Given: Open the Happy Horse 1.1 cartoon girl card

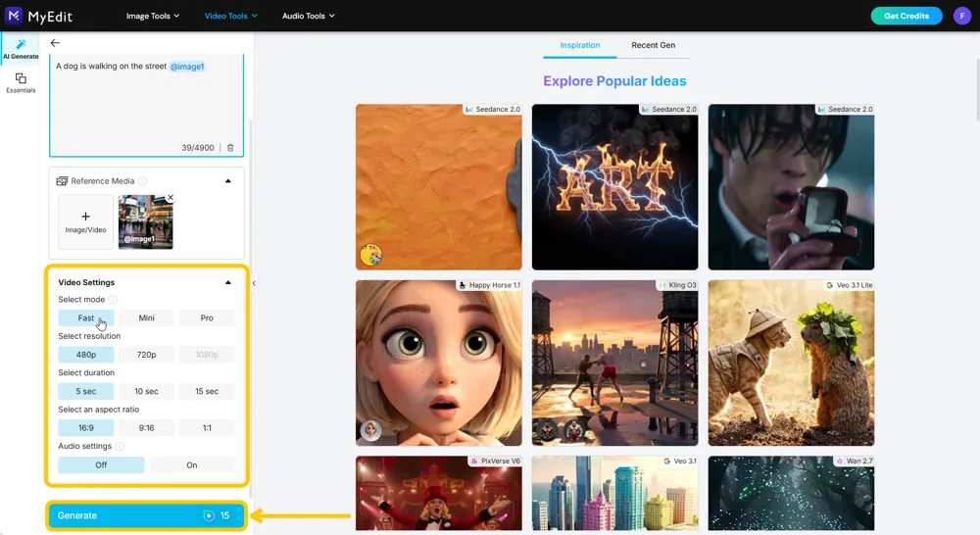Looking at the screenshot, I should [x=439, y=364].
